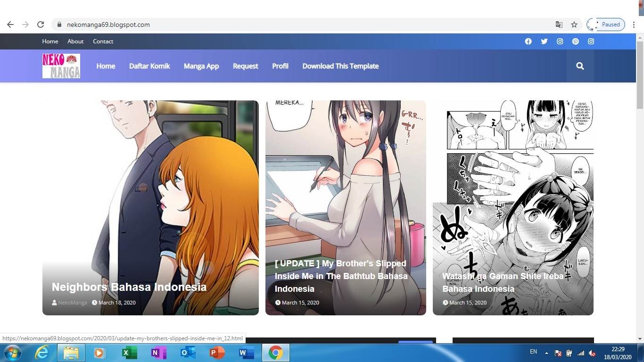Screen dimensions: 644x362
Task: Open the first Instagram icon
Action: tap(560, 41)
